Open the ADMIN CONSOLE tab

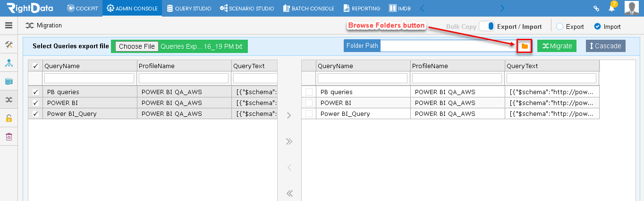(132, 8)
